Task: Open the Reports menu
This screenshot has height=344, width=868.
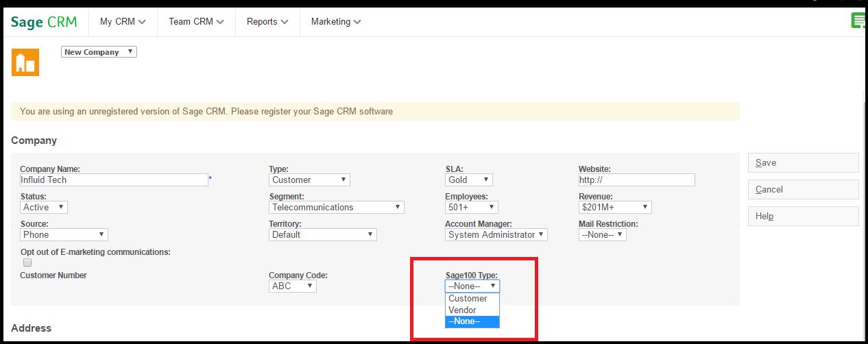Action: pyautogui.click(x=267, y=22)
